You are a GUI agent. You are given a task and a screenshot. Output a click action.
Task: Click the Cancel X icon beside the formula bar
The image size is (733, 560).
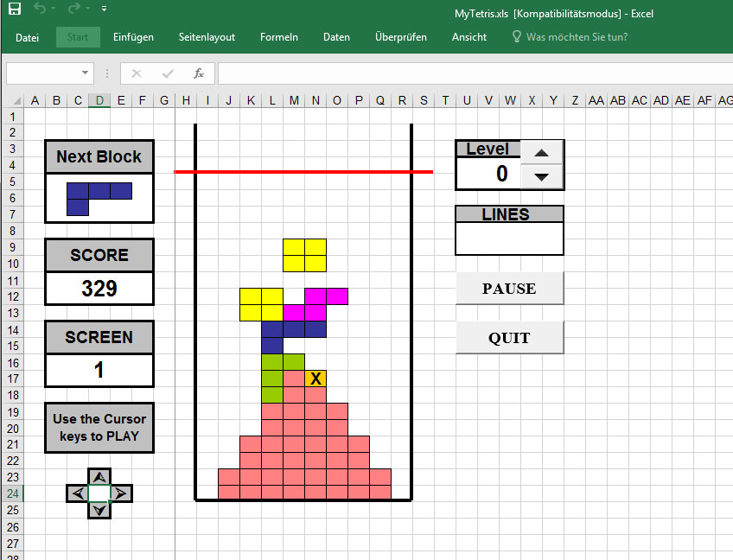tap(135, 73)
